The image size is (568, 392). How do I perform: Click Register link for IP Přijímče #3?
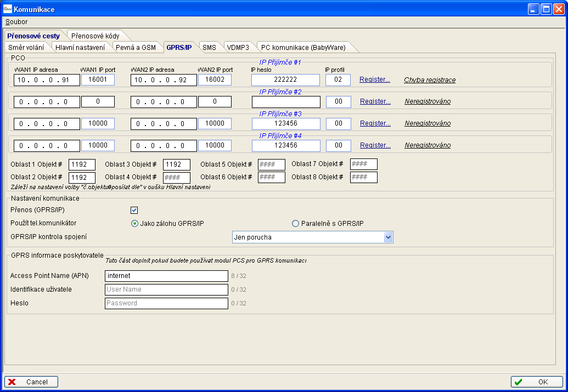(375, 123)
